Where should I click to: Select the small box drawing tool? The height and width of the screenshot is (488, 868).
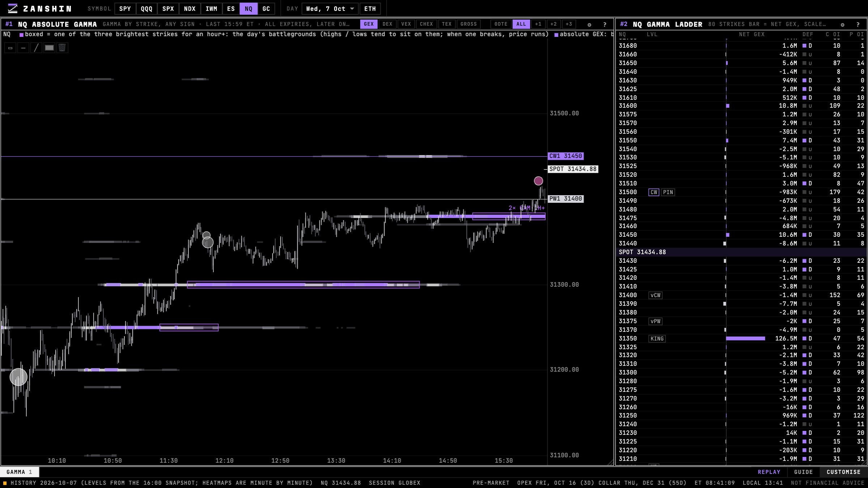(10, 48)
